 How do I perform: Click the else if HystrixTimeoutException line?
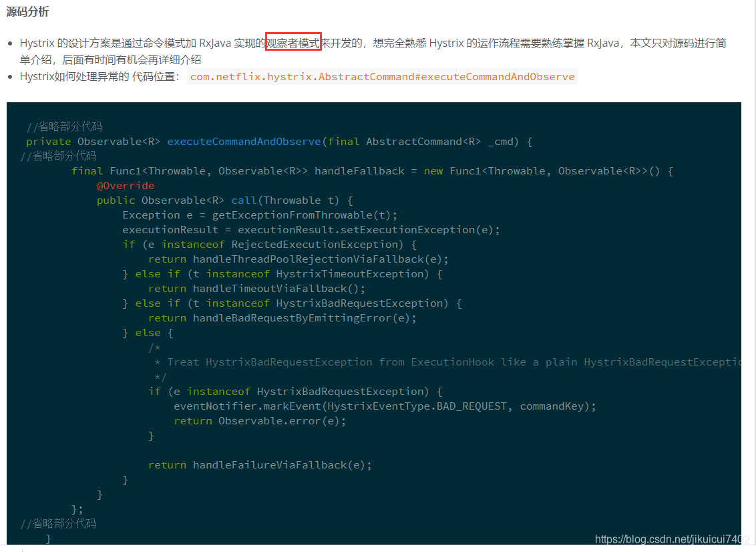coord(282,274)
